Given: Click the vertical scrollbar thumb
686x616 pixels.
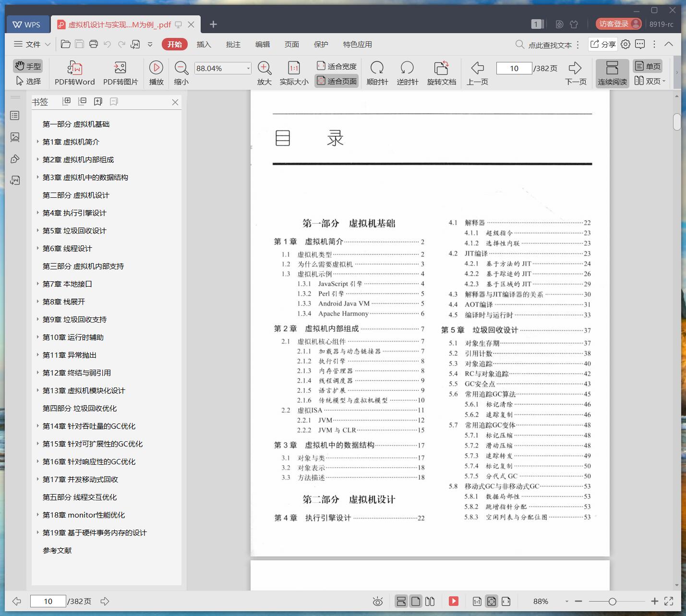Looking at the screenshot, I should tap(677, 122).
